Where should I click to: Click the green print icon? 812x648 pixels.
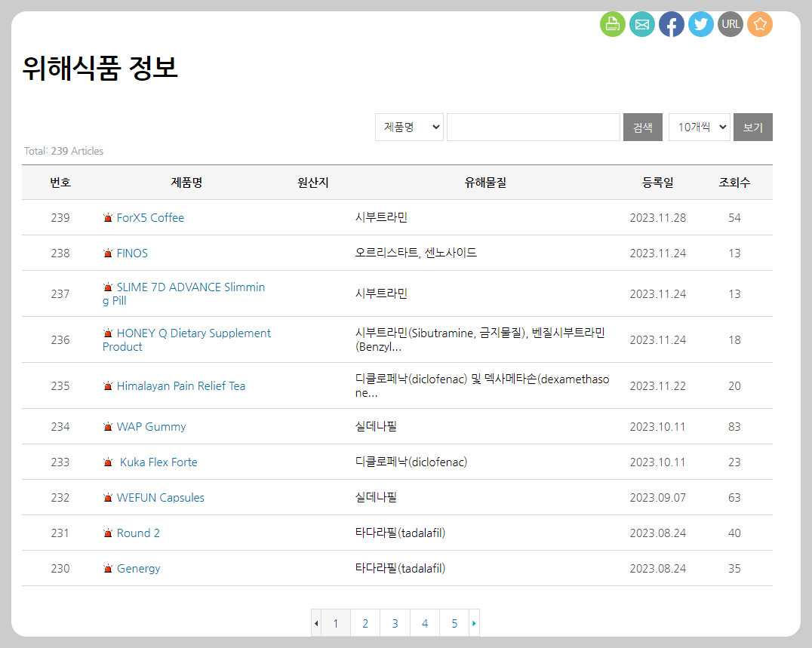coord(613,24)
